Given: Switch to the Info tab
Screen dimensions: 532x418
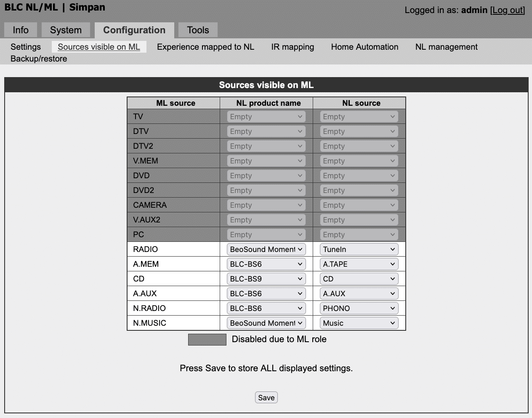Looking at the screenshot, I should tap(21, 30).
